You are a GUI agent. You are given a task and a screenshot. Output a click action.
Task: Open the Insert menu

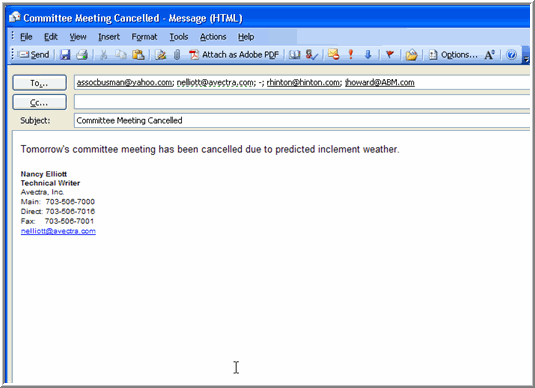tap(109, 37)
